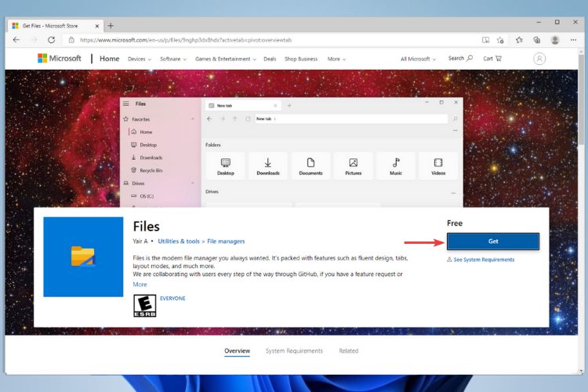Sign in using the account circle icon
Screen dimensions: 588x392
[x=539, y=59]
